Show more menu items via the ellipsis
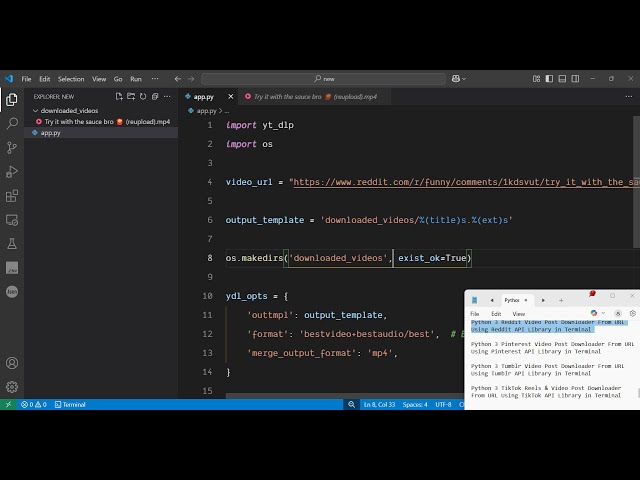Viewport: 640px width, 480px height. tap(155, 79)
